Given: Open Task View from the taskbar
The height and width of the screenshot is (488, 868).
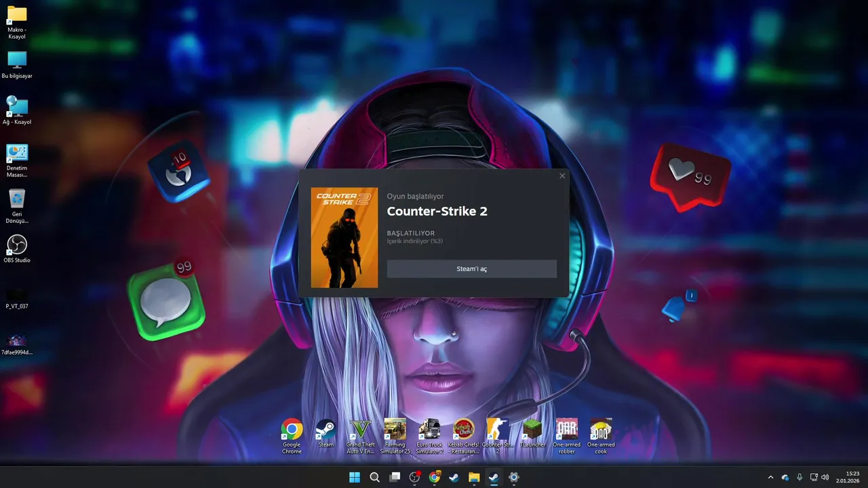Looking at the screenshot, I should click(x=395, y=477).
